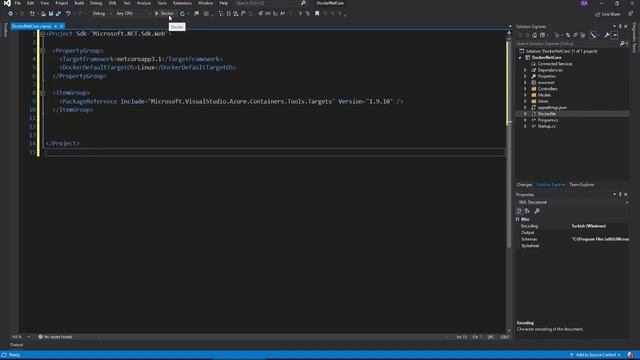This screenshot has height=360, width=640.
Task: Expand the wwwroot folder node
Action: coord(525,82)
